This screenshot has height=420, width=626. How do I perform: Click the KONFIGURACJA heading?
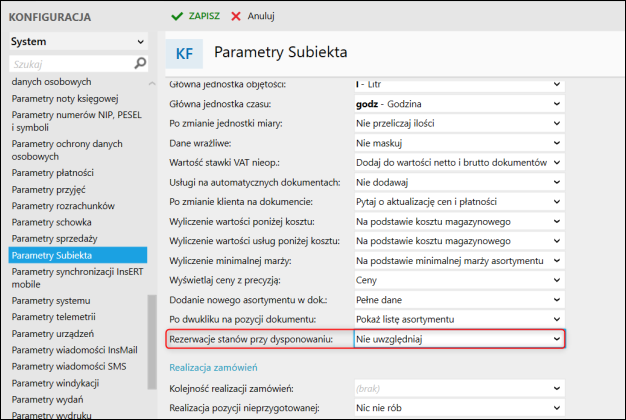tap(50, 17)
